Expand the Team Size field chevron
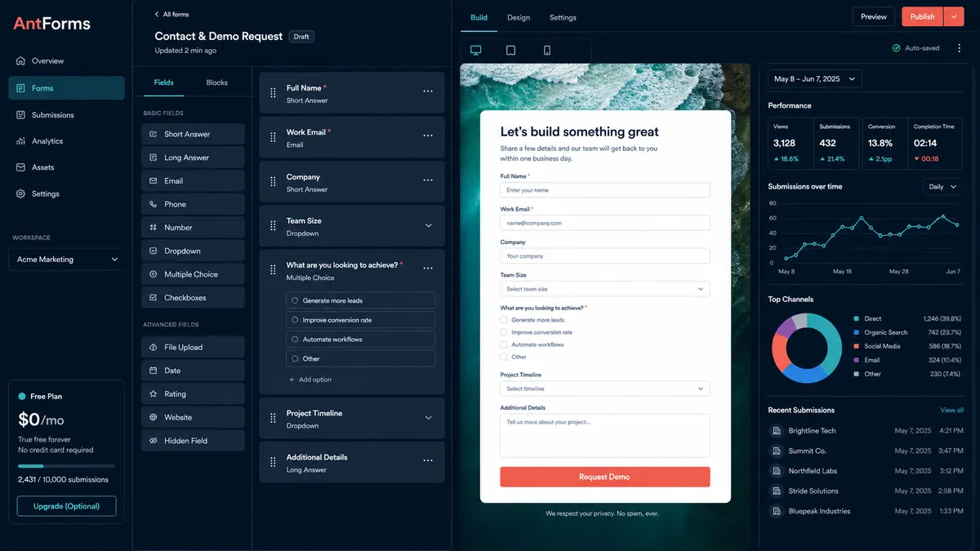This screenshot has width=980, height=551. click(x=428, y=226)
